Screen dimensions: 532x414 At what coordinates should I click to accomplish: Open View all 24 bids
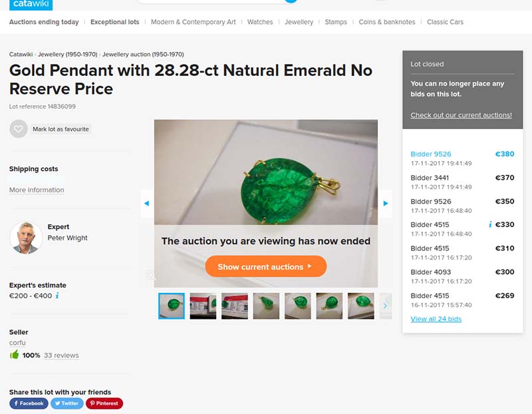(x=436, y=319)
